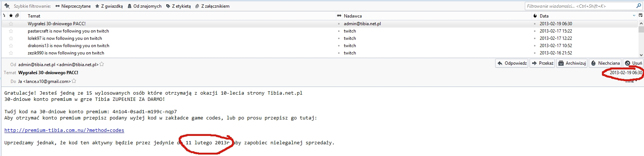Sort messages by Temat column
This screenshot has height=156, width=644.
34,16
